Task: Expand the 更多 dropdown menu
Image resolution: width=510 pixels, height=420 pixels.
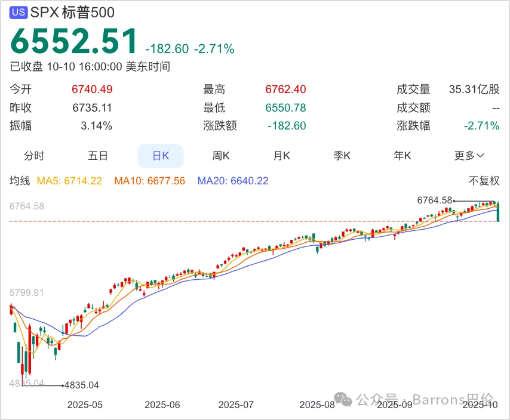Action: (x=469, y=156)
